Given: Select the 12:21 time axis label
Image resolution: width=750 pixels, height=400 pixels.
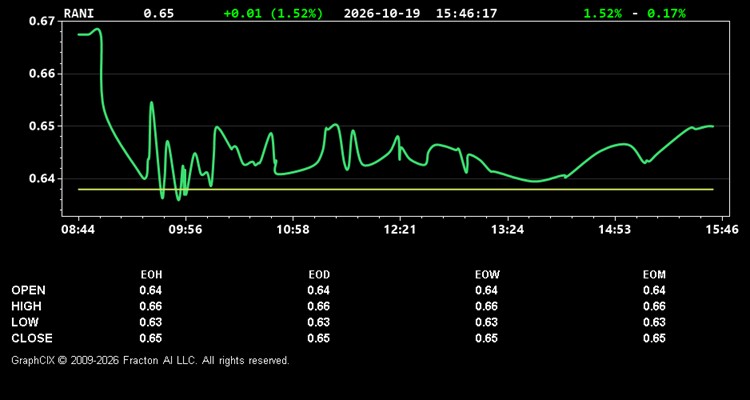Looking at the screenshot, I should [x=400, y=229].
